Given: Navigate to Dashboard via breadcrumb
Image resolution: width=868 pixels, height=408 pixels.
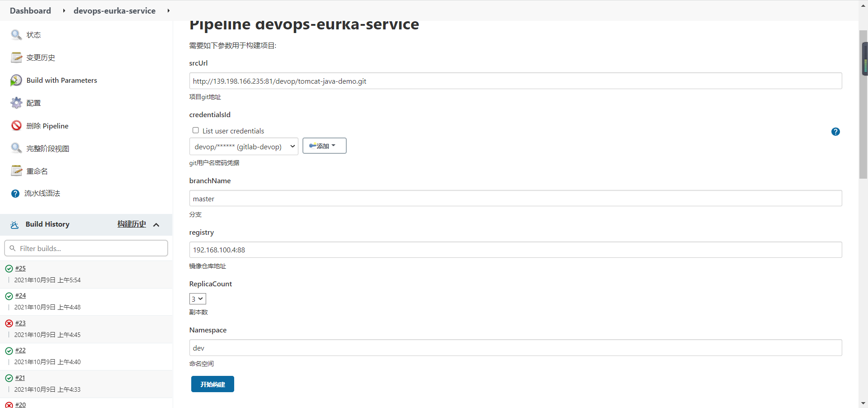Looking at the screenshot, I should 30,10.
